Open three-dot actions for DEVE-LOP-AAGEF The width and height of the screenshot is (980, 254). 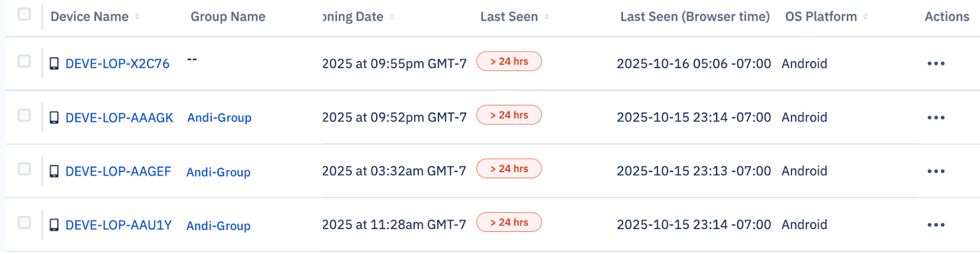pos(935,171)
